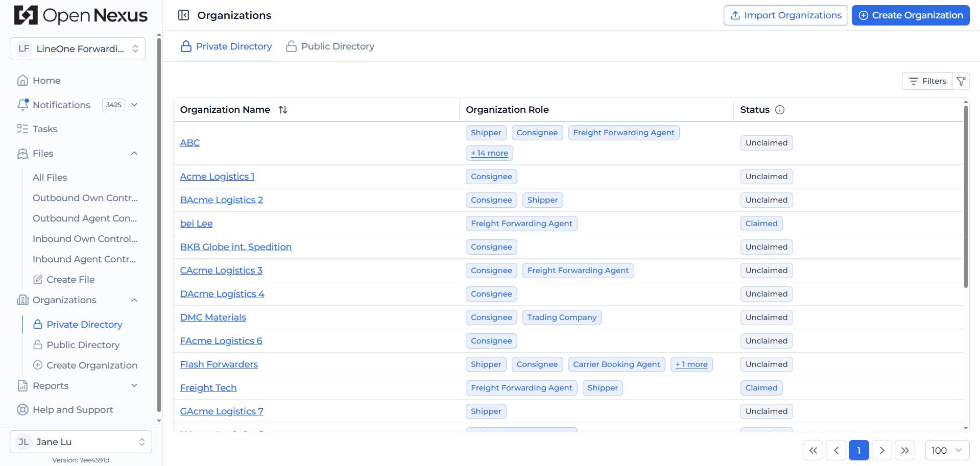Collapse the Files section chevron

pyautogui.click(x=134, y=154)
